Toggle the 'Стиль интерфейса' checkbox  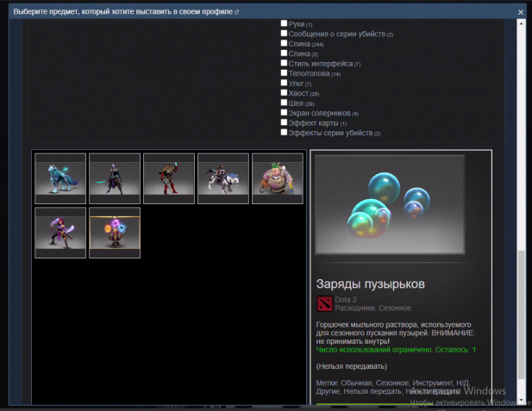[284, 63]
